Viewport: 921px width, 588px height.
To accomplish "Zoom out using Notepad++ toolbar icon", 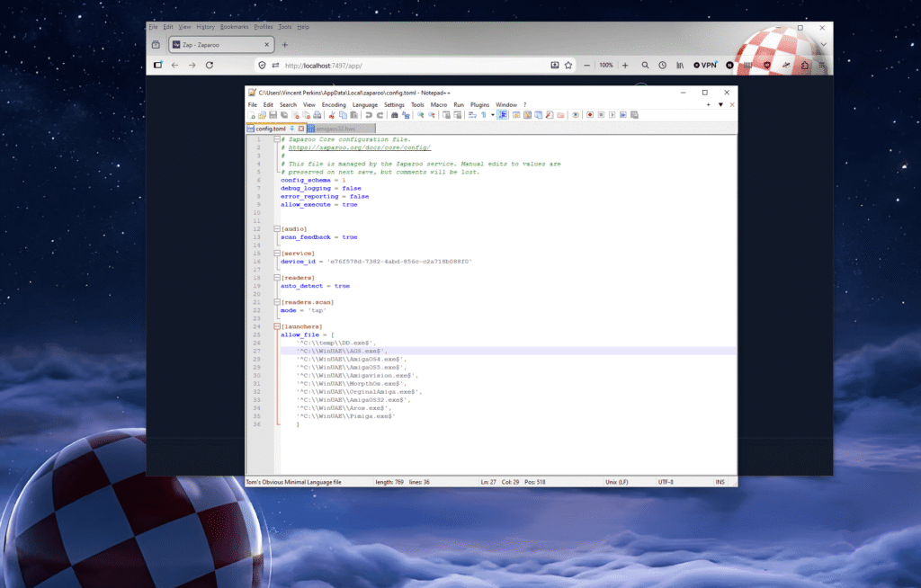I will (432, 115).
